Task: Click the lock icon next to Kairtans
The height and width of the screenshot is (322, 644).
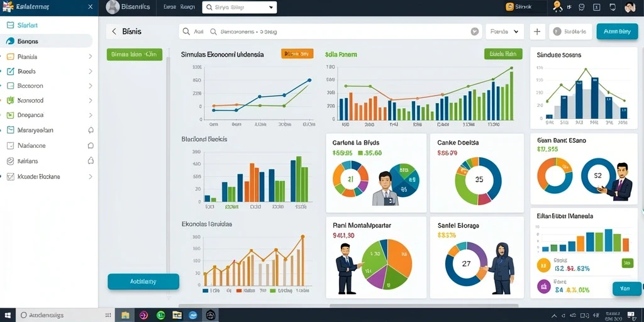Action: click(91, 161)
